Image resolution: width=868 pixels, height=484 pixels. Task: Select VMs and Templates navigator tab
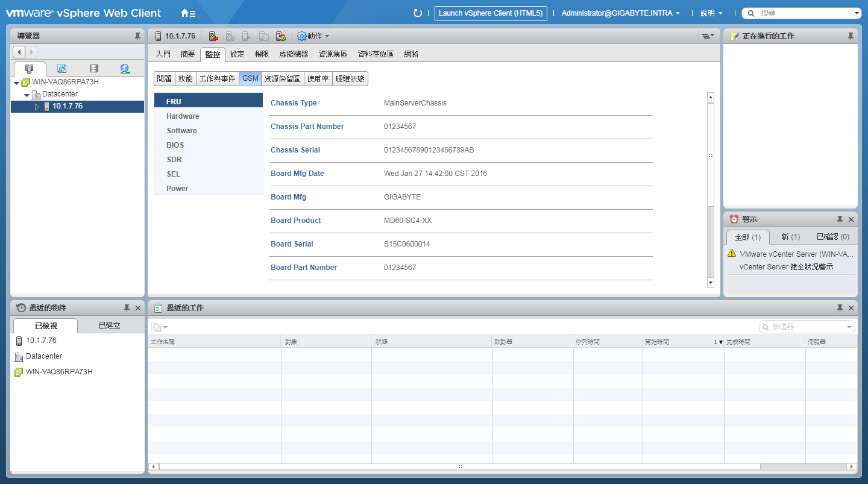[x=61, y=68]
